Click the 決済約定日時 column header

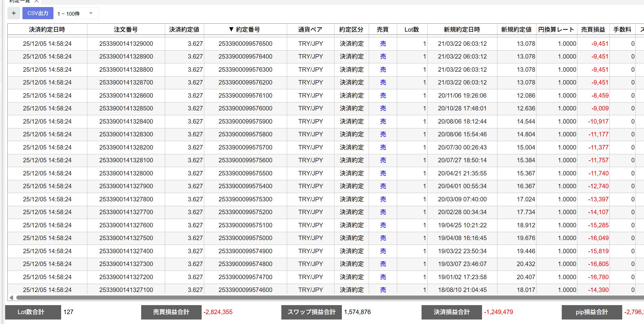(x=47, y=29)
